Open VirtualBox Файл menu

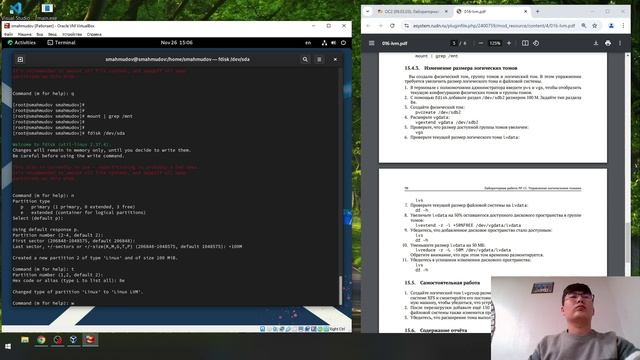pos(9,34)
